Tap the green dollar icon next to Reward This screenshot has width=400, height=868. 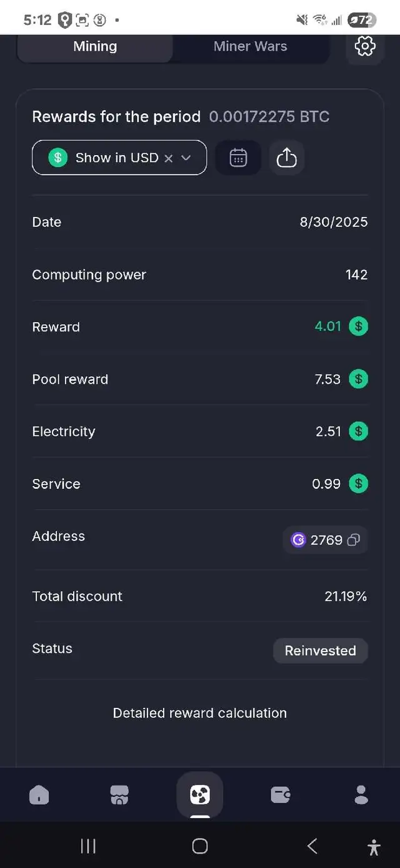(x=358, y=326)
